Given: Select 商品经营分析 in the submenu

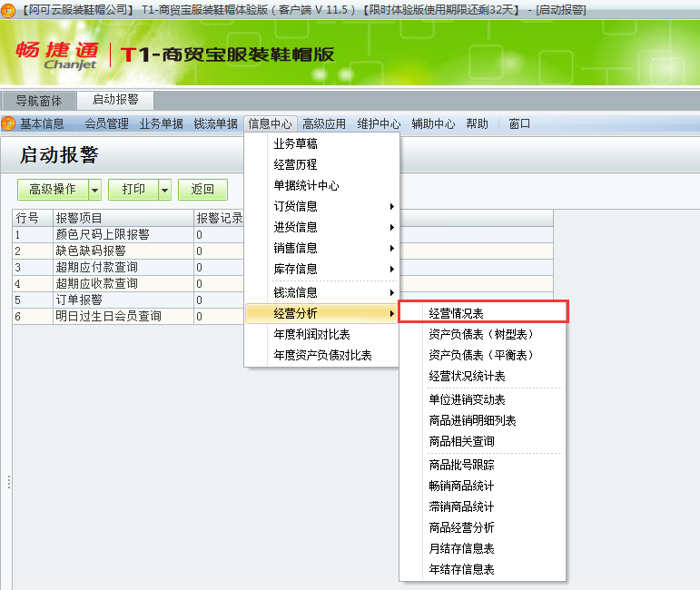Looking at the screenshot, I should coord(482,528).
